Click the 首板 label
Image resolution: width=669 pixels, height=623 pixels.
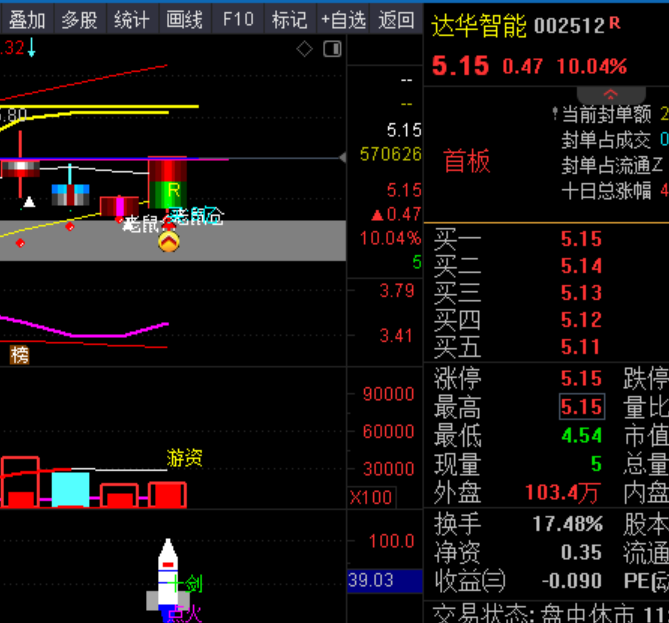tap(467, 161)
